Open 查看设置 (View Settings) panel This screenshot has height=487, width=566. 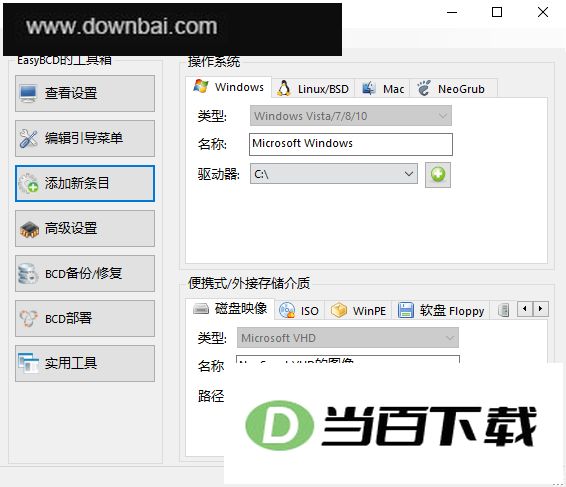pos(85,93)
